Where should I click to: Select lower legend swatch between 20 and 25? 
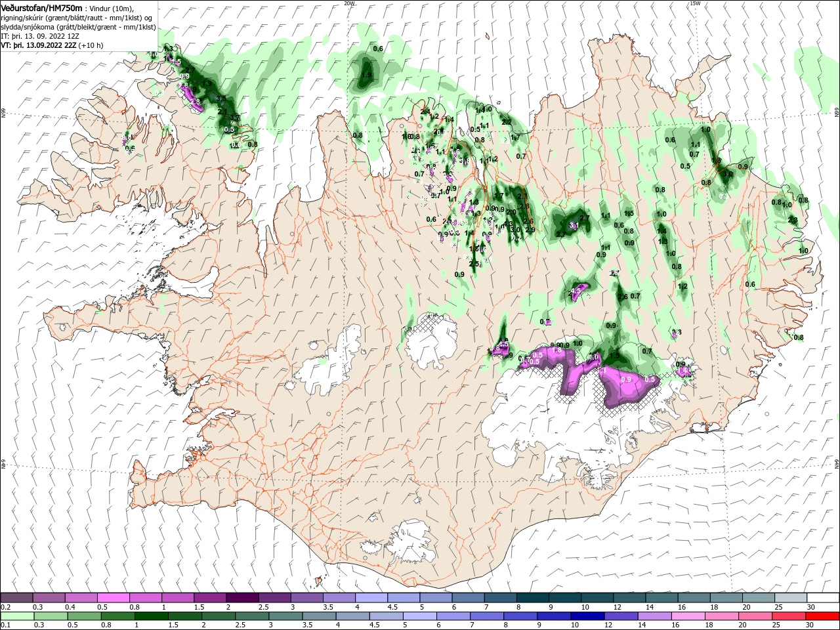click(754, 616)
